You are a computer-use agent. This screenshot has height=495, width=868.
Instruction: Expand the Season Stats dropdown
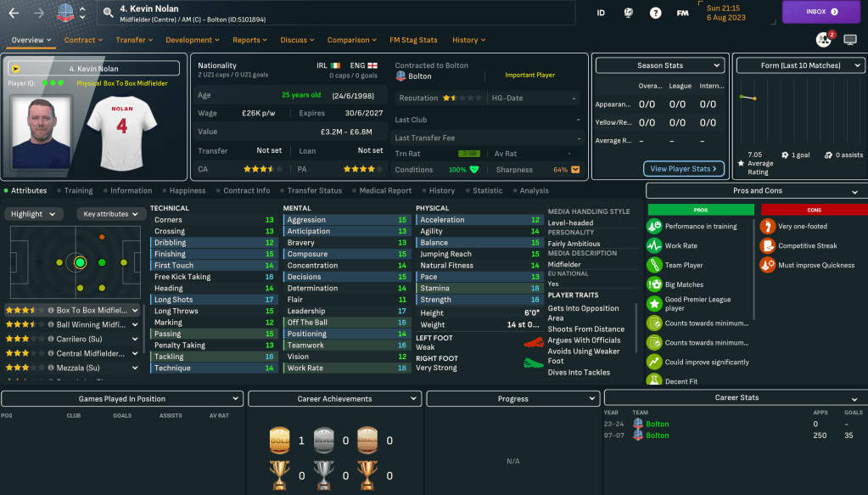click(x=659, y=65)
